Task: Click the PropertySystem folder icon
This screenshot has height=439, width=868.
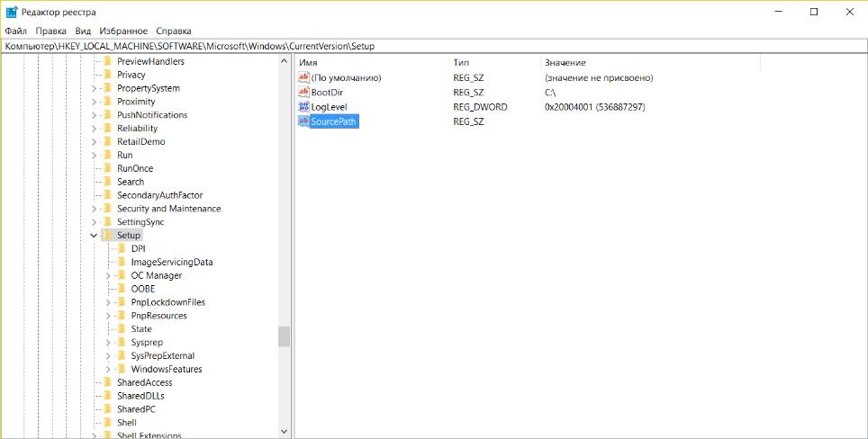Action: (x=108, y=88)
